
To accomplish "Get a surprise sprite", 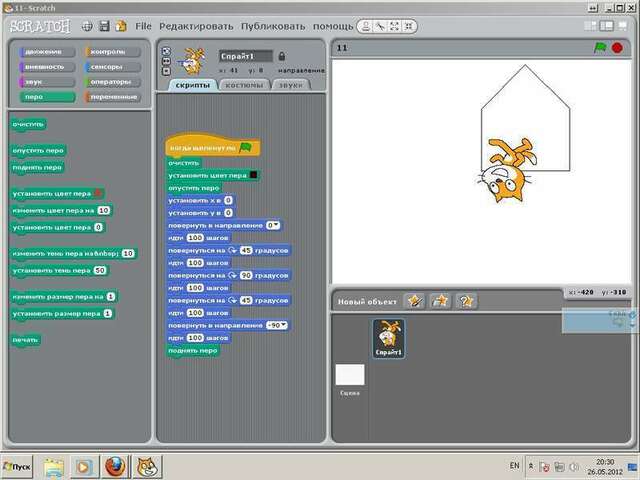I will pyautogui.click(x=466, y=301).
